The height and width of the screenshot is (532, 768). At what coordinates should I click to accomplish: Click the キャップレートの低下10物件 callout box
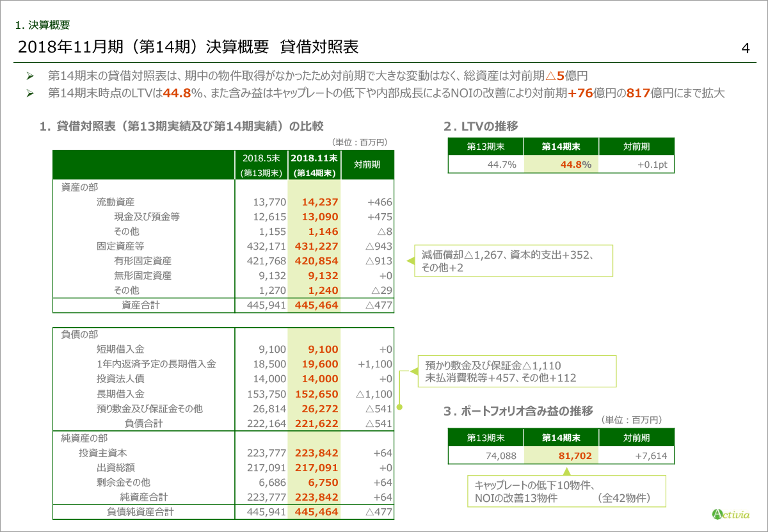[566, 491]
